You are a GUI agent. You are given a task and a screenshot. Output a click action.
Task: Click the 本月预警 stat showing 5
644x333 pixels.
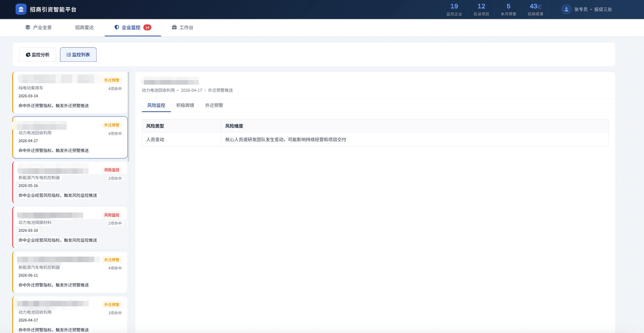pyautogui.click(x=508, y=9)
